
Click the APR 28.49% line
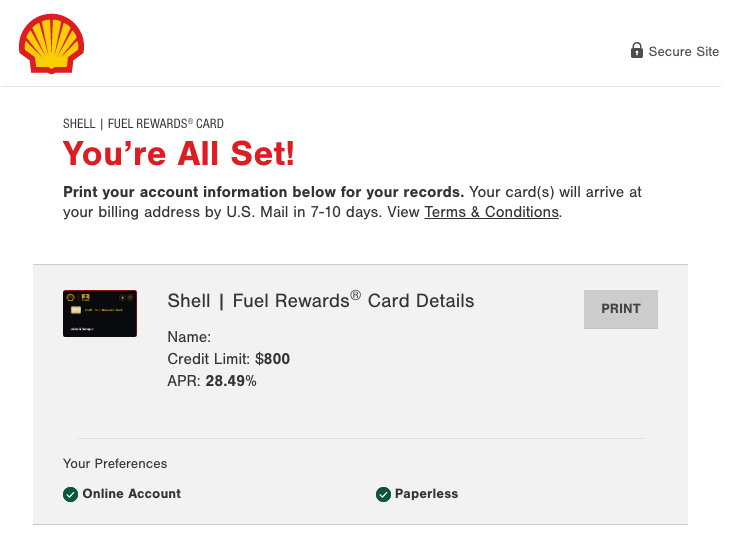coord(212,381)
